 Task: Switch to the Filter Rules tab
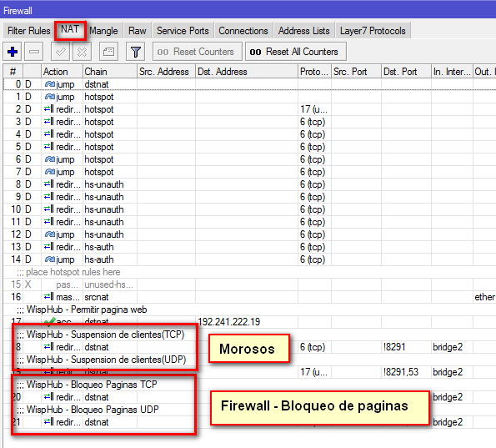29,31
